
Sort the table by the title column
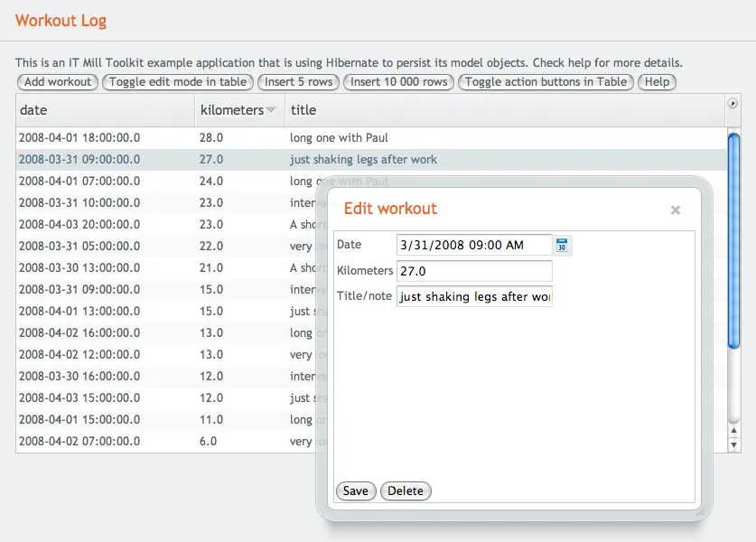(x=303, y=109)
